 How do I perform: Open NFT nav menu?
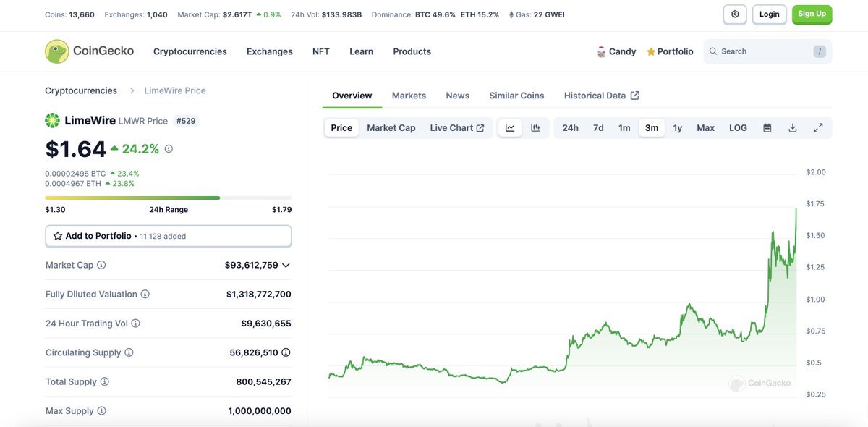click(x=321, y=51)
